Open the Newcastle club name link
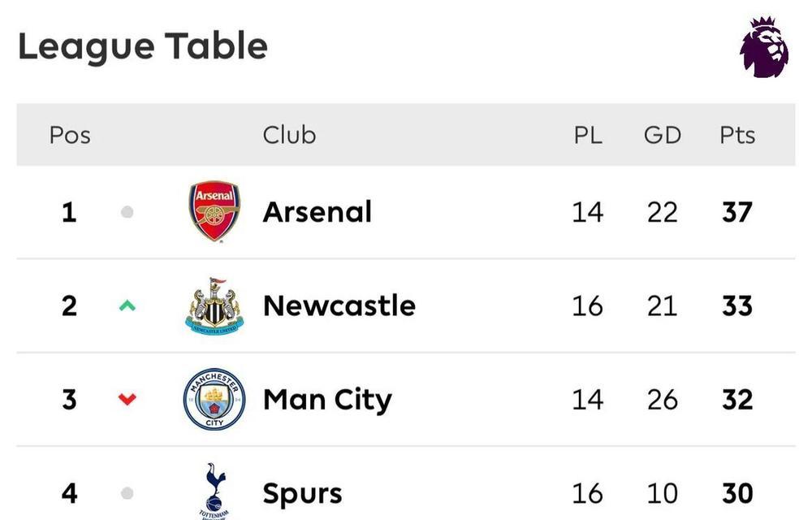 pos(339,305)
